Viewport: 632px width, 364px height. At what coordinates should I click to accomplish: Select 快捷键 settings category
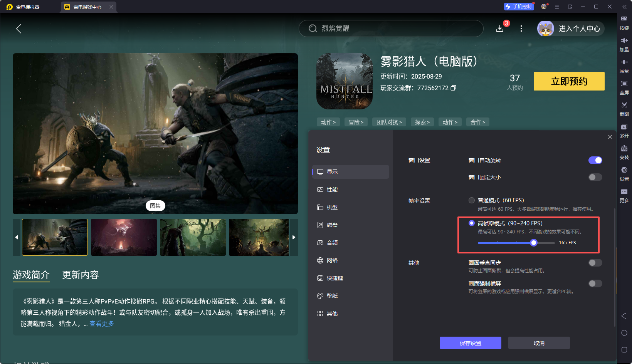[x=351, y=278]
